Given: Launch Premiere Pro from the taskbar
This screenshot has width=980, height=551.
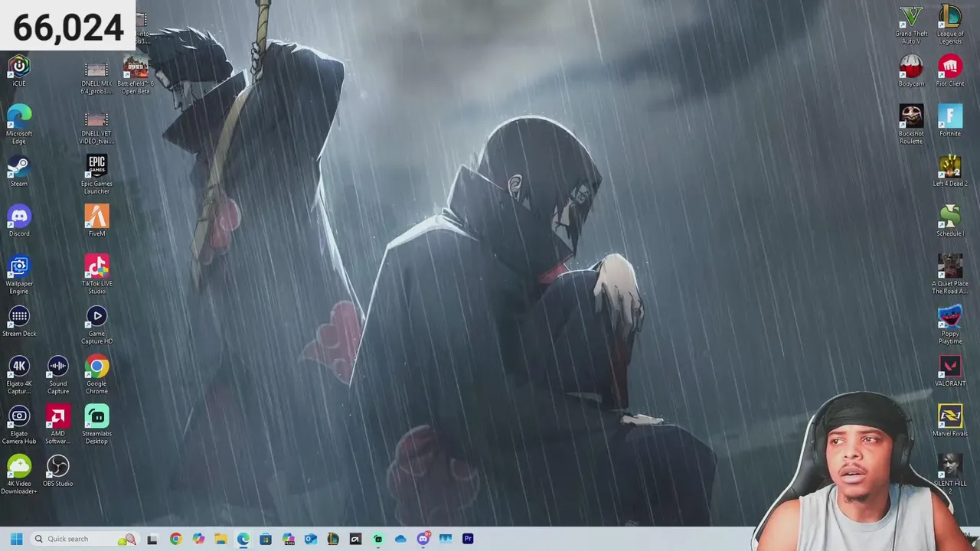Looking at the screenshot, I should (x=468, y=539).
